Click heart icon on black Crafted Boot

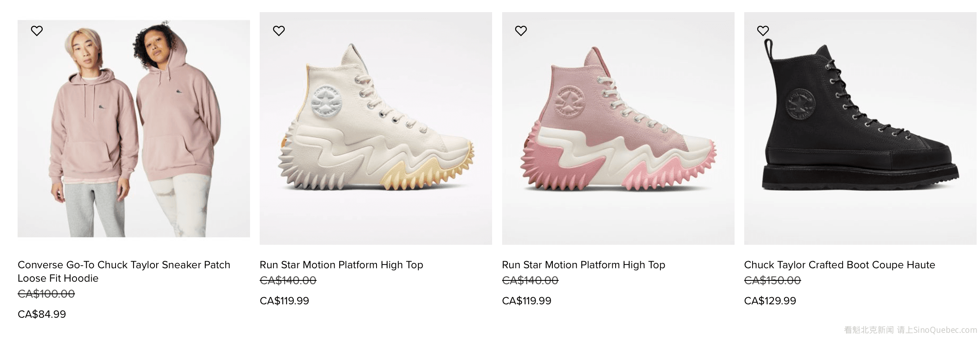pyautogui.click(x=763, y=31)
